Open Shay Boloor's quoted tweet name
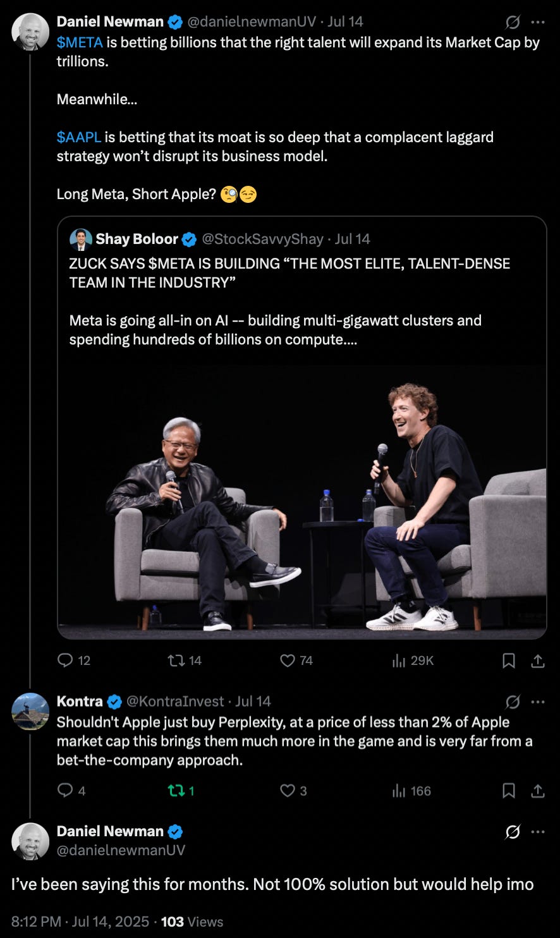Image resolution: width=560 pixels, height=938 pixels. 137,239
